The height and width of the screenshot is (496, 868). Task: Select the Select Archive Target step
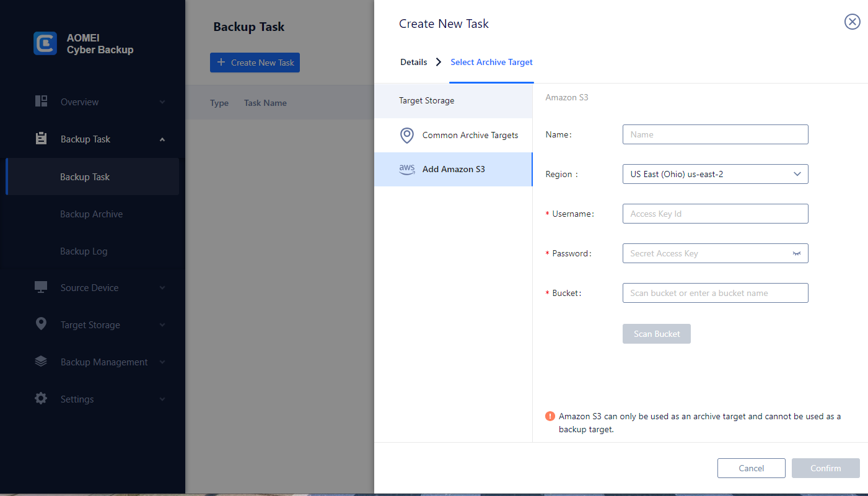492,62
